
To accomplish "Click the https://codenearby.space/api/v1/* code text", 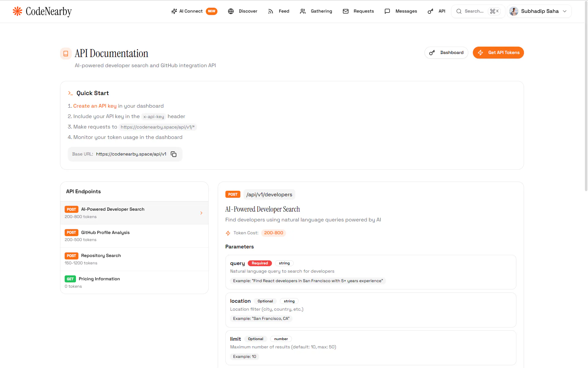I will click(x=158, y=127).
